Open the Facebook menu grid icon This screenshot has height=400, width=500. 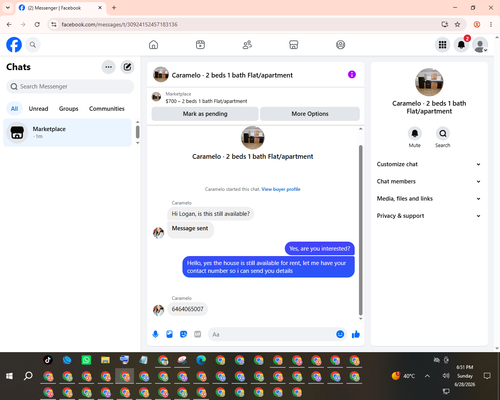[x=442, y=45]
